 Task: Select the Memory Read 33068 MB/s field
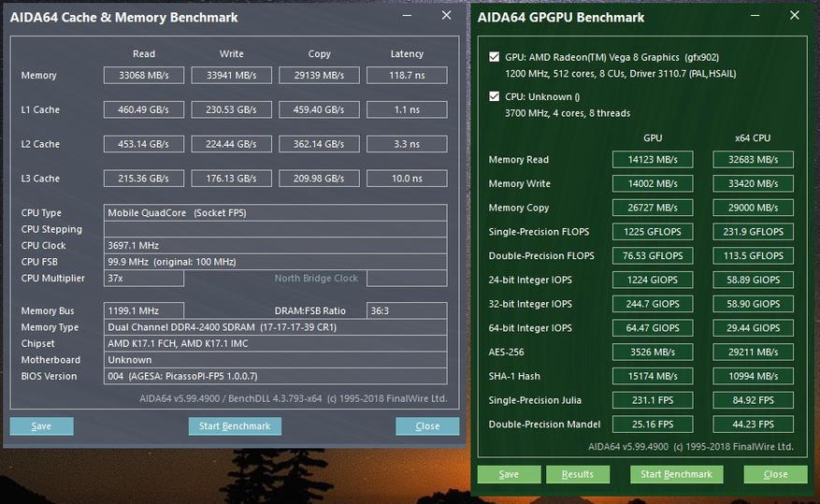tap(144, 76)
